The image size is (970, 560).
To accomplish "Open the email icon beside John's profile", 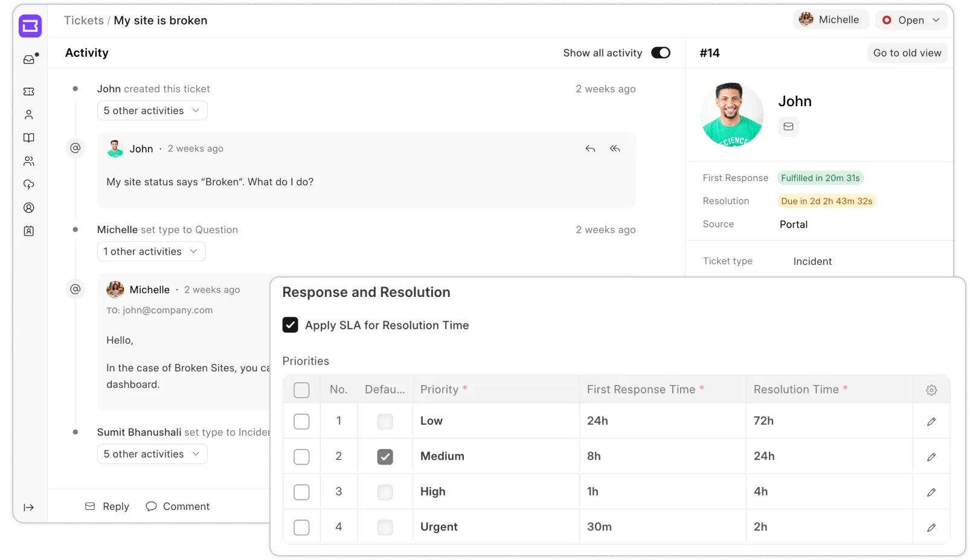I will [788, 127].
